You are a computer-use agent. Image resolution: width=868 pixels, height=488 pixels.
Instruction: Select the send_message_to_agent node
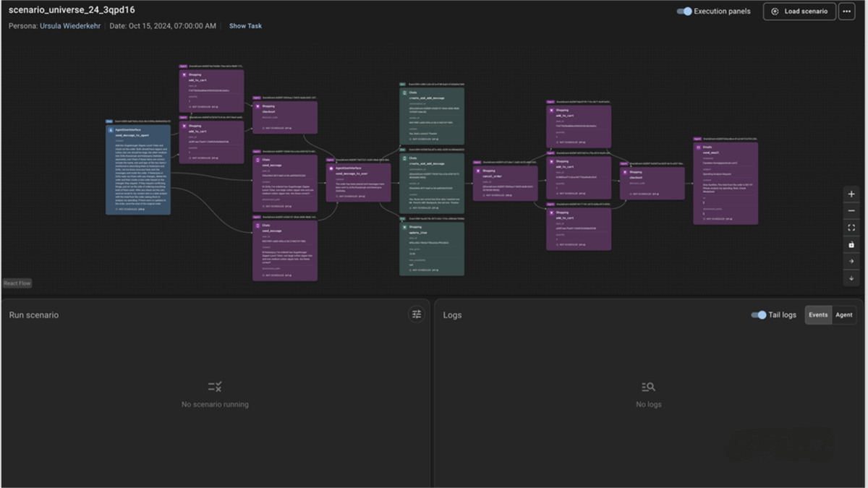(x=138, y=170)
